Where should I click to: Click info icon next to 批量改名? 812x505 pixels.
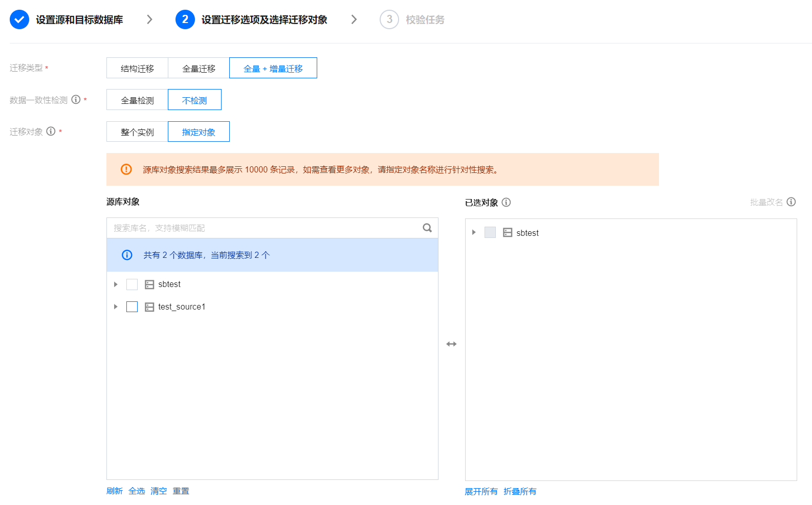791,202
